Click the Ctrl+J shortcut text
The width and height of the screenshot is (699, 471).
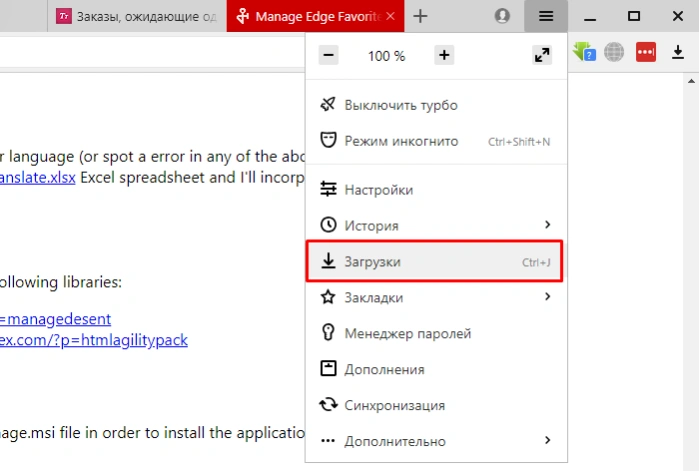tap(536, 262)
